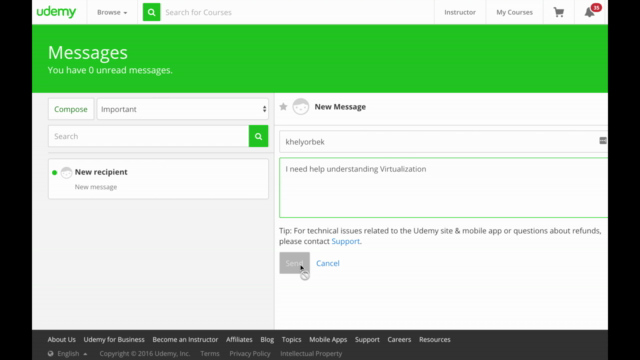Open Affiliates footer link
Image resolution: width=640 pixels, height=360 pixels.
coord(239,340)
